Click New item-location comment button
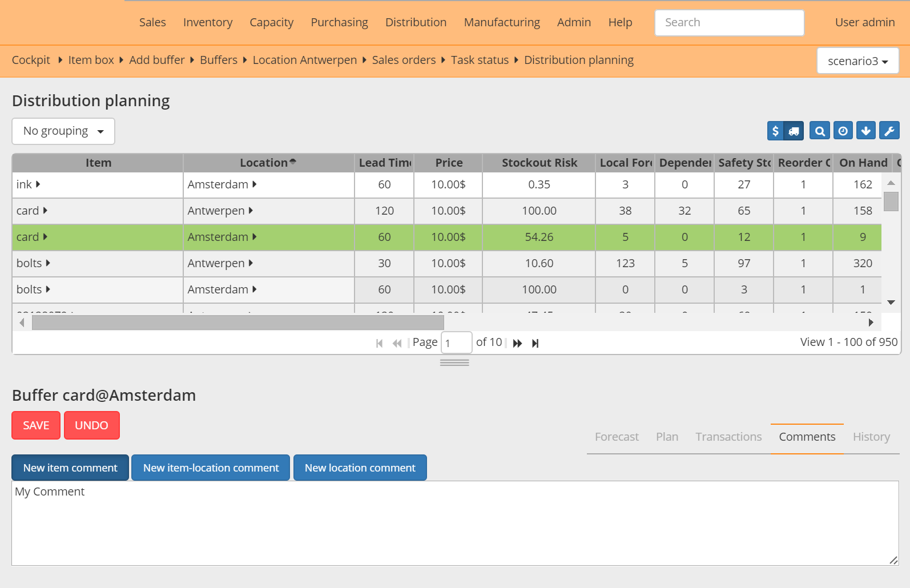This screenshot has height=588, width=910. pyautogui.click(x=211, y=468)
